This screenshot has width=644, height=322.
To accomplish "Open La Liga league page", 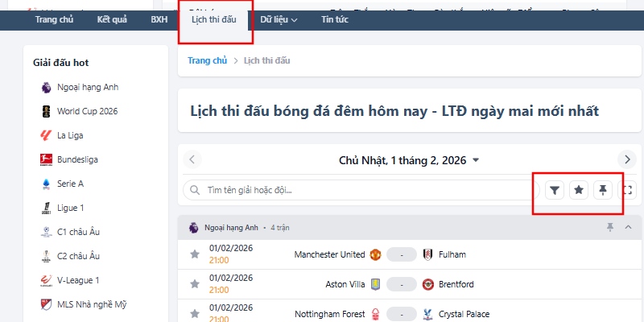I will coord(70,135).
